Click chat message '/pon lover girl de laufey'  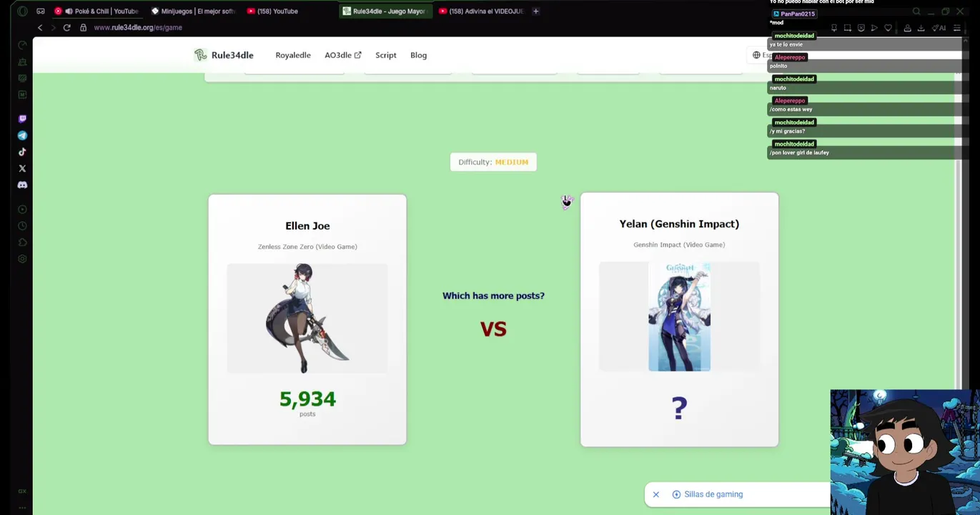tap(799, 153)
